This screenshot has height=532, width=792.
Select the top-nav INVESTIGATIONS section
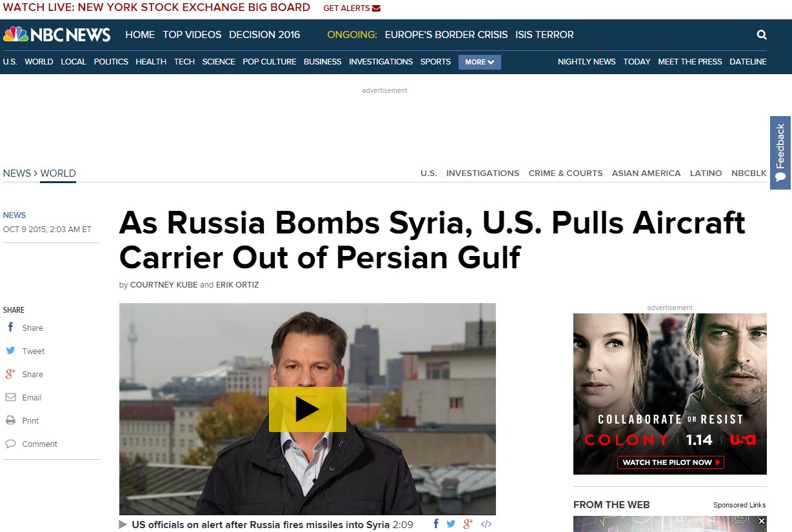coord(381,62)
